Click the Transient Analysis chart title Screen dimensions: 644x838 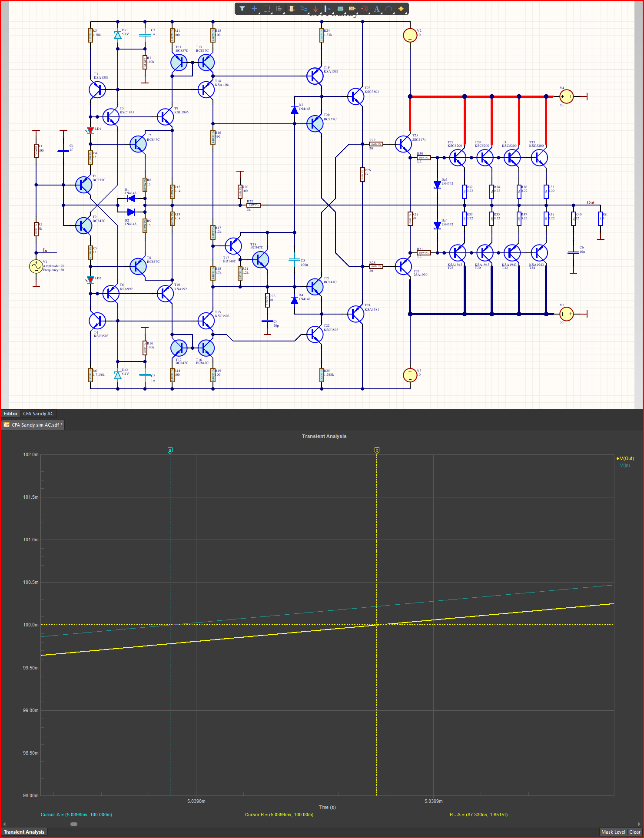[324, 436]
